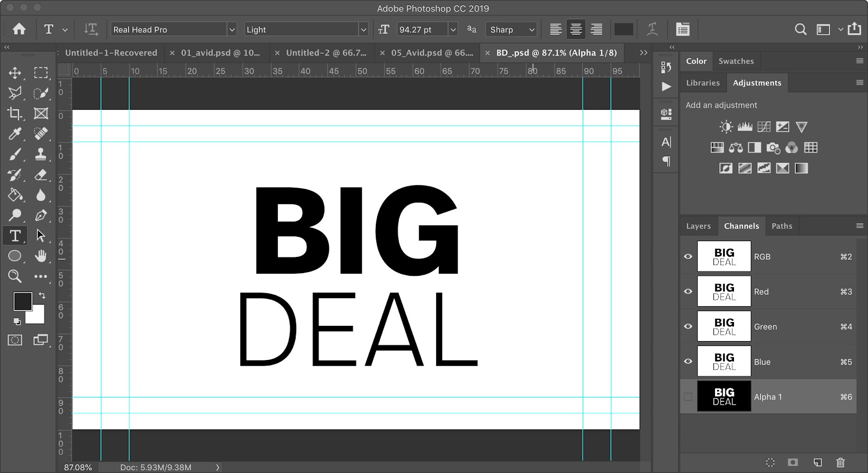Add a Levels adjustment
The image size is (868, 473).
coord(745,127)
